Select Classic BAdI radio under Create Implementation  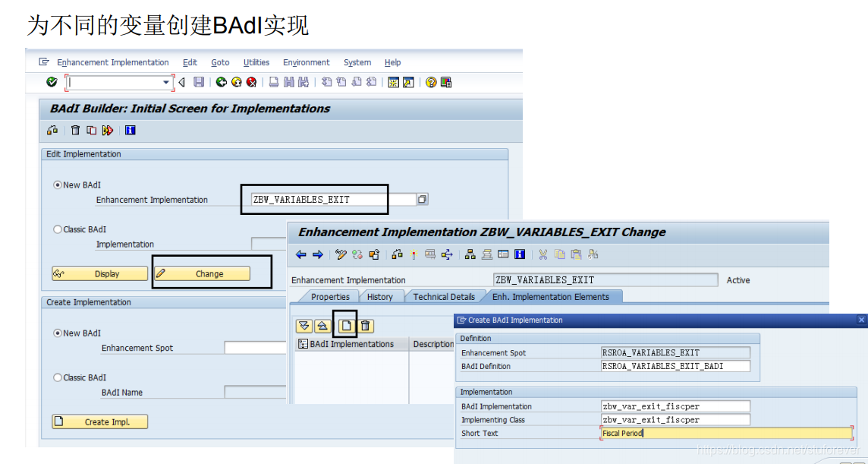[x=57, y=377]
